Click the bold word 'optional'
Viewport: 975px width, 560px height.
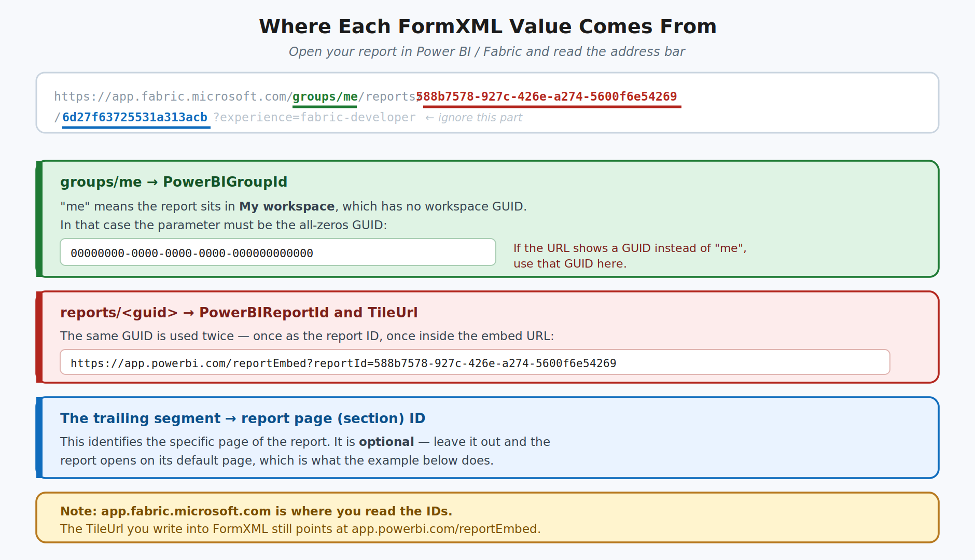click(386, 442)
